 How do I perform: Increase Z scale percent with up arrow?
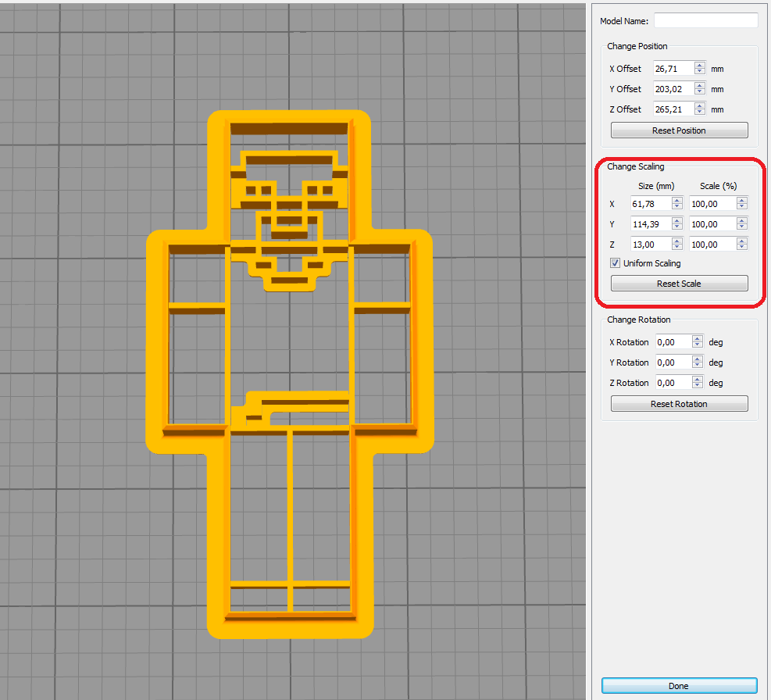click(742, 241)
